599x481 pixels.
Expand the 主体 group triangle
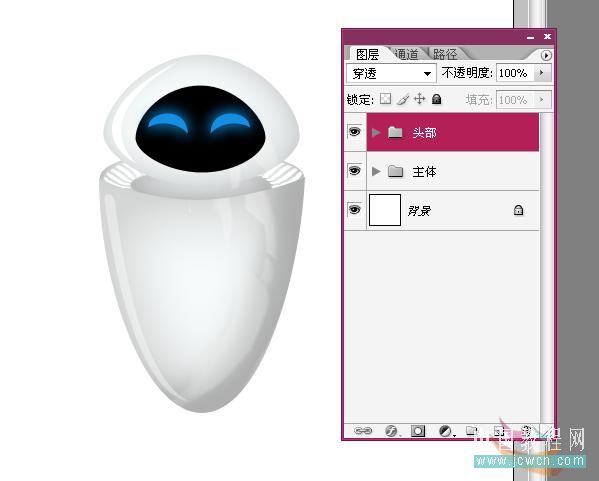click(x=376, y=171)
